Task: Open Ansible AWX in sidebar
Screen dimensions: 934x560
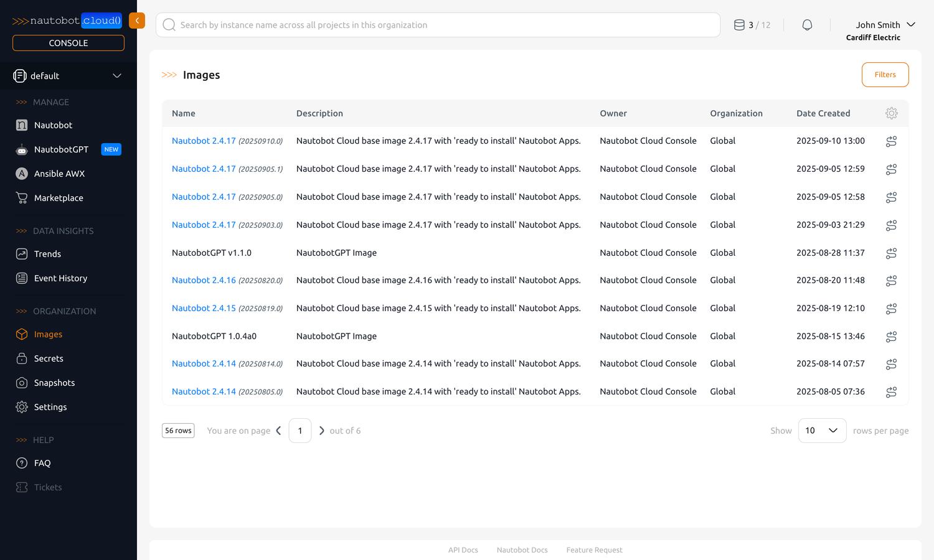Action: click(59, 174)
